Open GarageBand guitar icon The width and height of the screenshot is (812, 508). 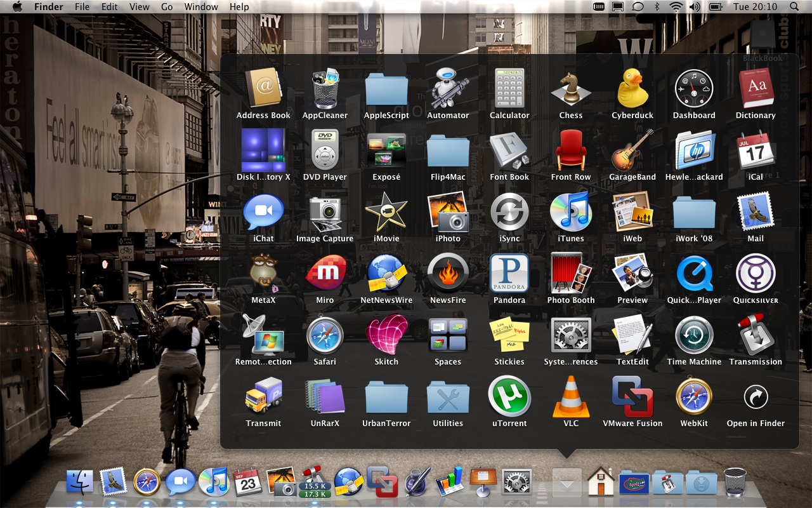pos(632,149)
